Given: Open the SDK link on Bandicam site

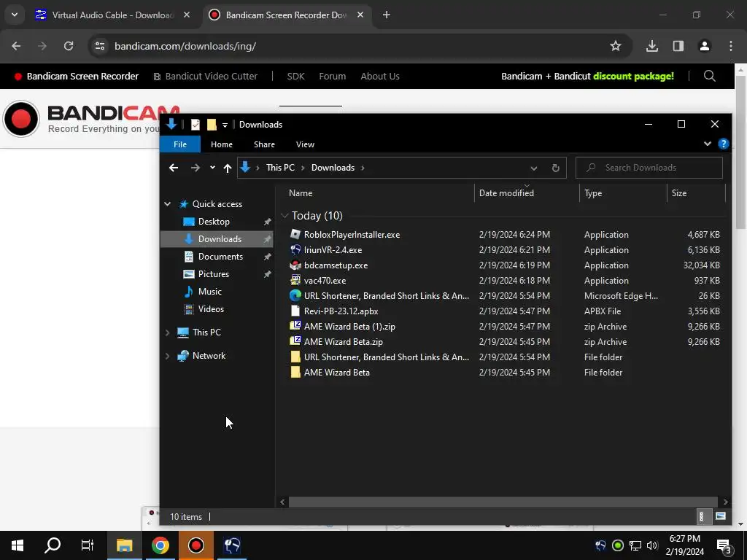Looking at the screenshot, I should 296,76.
